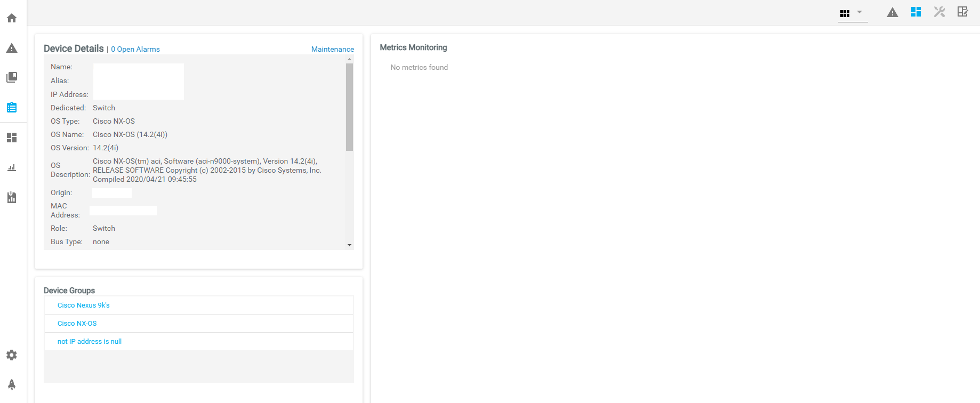Click the Device Details scrollbar thumb
This screenshot has height=403, width=980.
click(x=349, y=107)
